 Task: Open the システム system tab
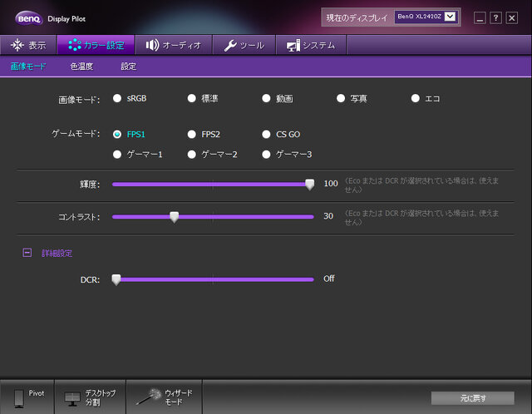(311, 45)
